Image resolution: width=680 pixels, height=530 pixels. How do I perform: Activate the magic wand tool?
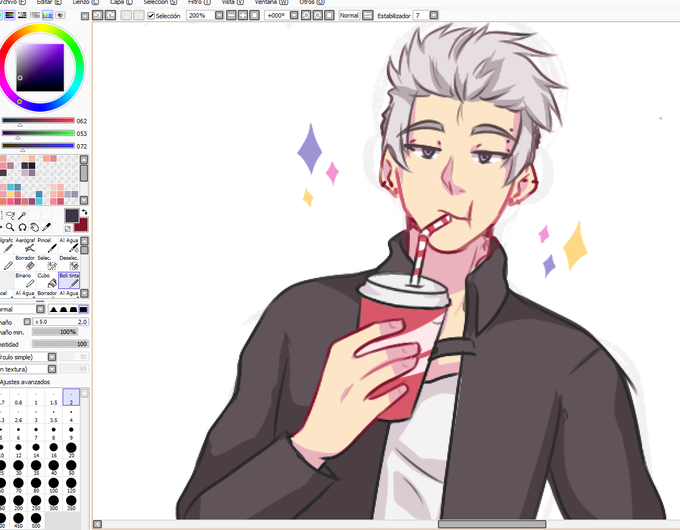coord(22,215)
